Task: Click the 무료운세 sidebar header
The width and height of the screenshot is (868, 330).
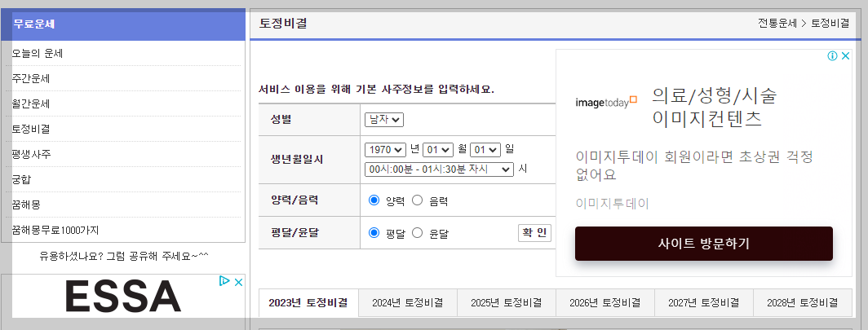Action: coord(123,24)
